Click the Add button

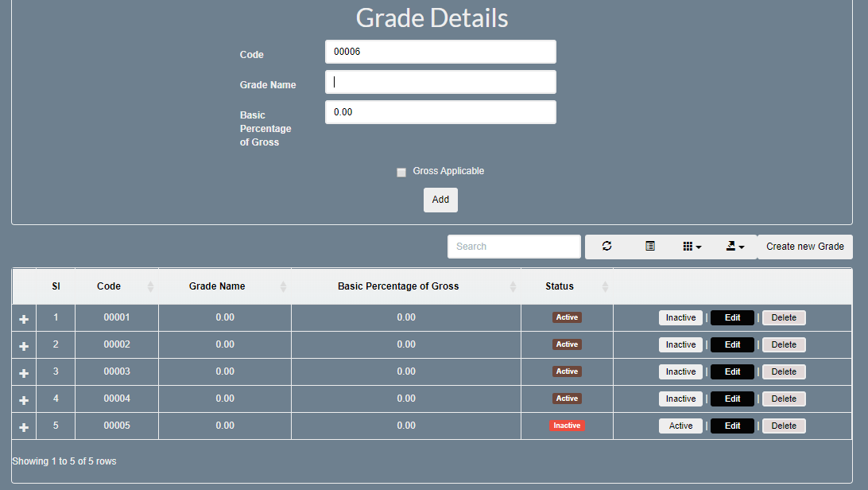pyautogui.click(x=440, y=200)
